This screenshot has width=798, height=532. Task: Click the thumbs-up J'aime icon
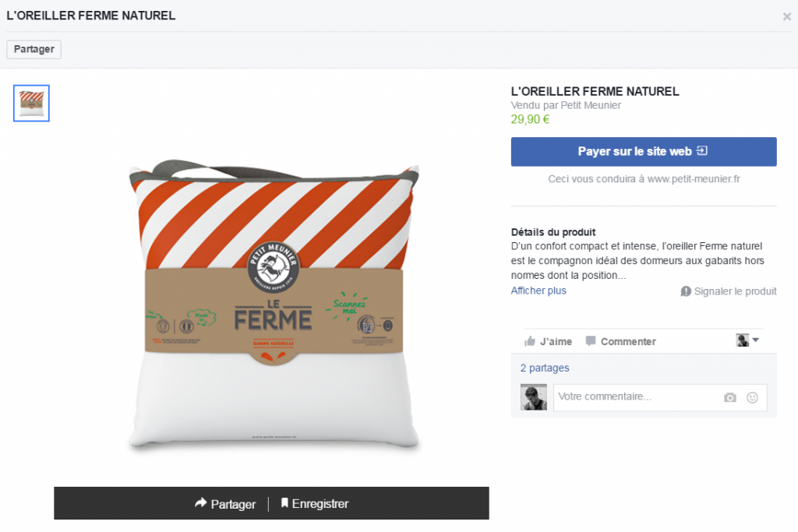pyautogui.click(x=530, y=341)
